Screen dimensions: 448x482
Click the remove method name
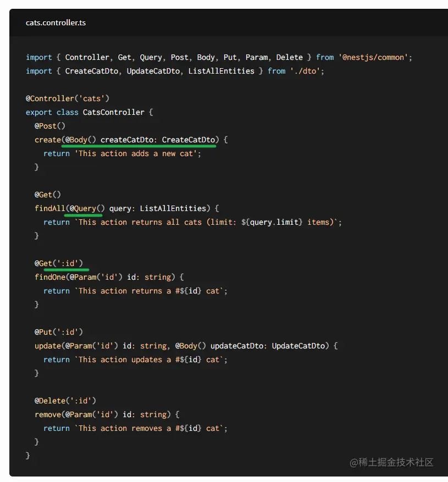[48, 415]
